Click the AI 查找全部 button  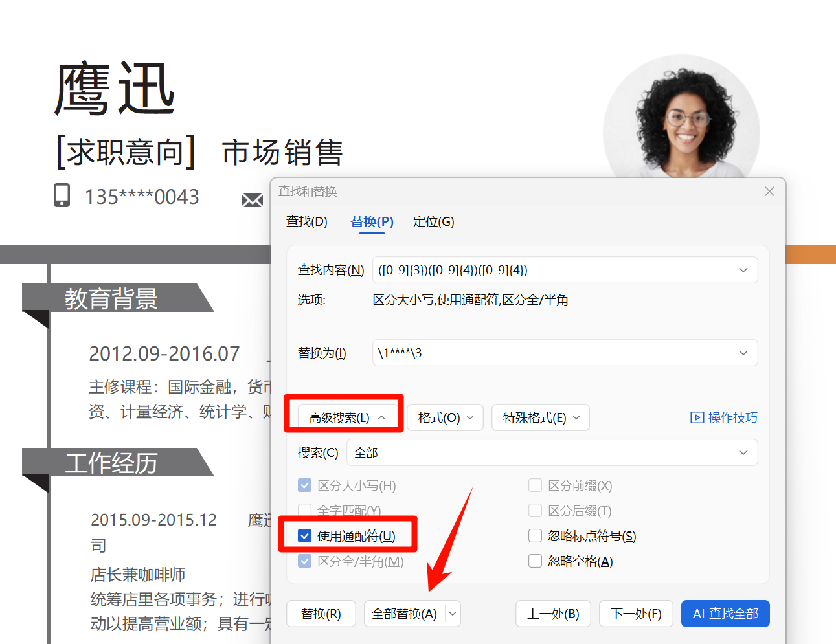pos(725,614)
